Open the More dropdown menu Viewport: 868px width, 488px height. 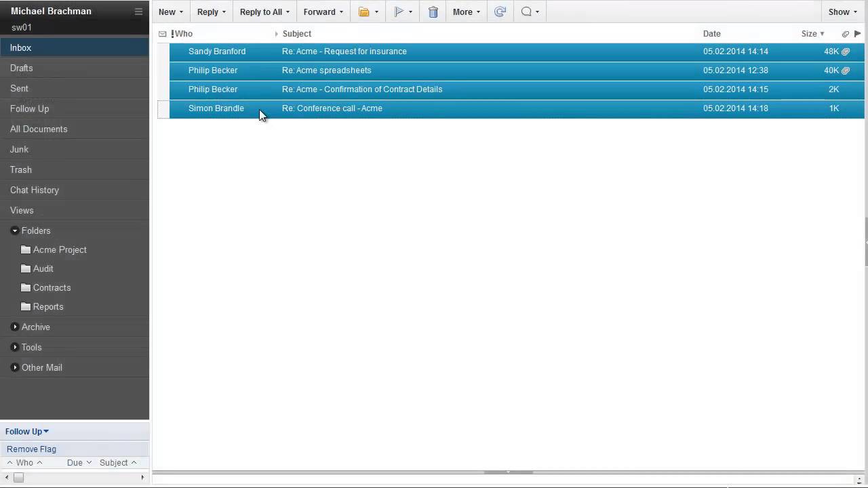[x=467, y=12]
